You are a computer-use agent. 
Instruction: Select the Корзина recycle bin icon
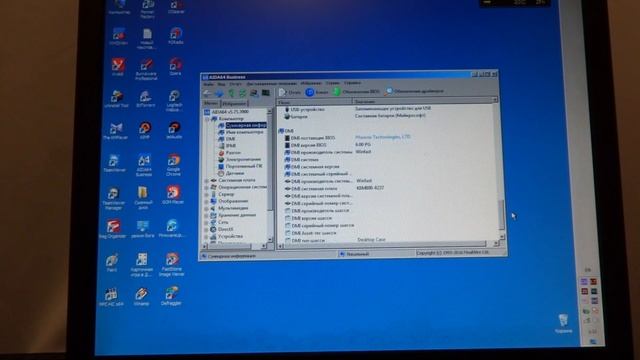click(x=563, y=324)
